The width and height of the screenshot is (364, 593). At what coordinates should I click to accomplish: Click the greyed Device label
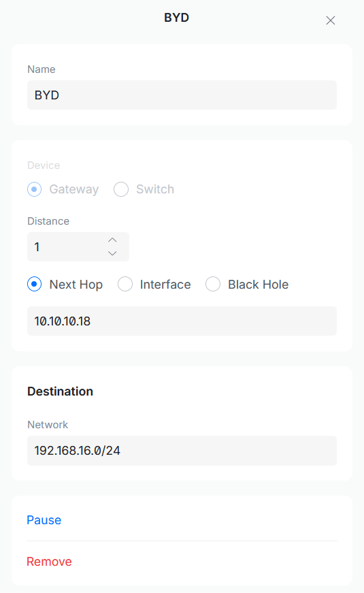click(x=44, y=165)
